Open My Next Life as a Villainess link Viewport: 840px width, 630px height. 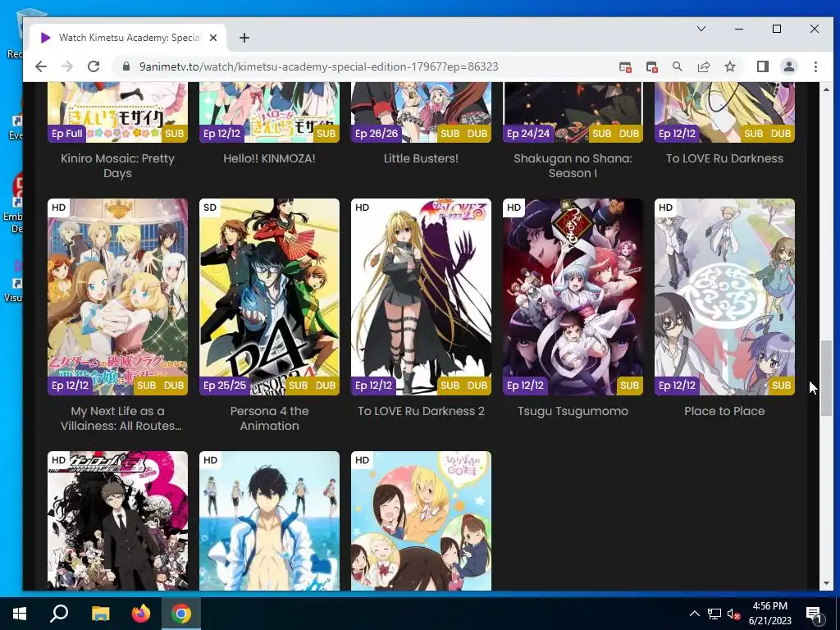click(121, 418)
